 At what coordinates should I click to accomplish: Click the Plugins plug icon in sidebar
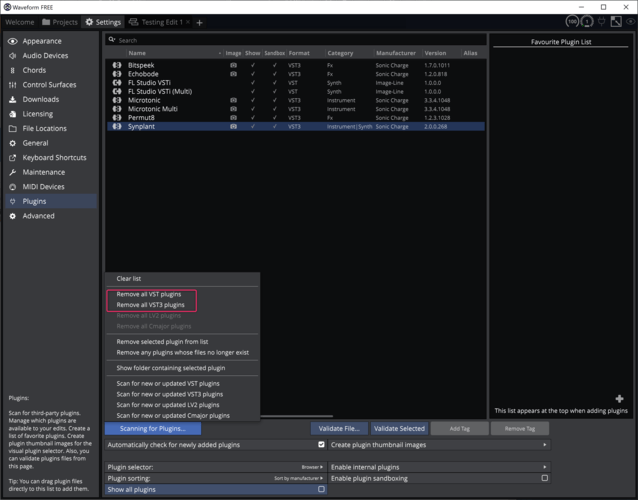pyautogui.click(x=13, y=201)
